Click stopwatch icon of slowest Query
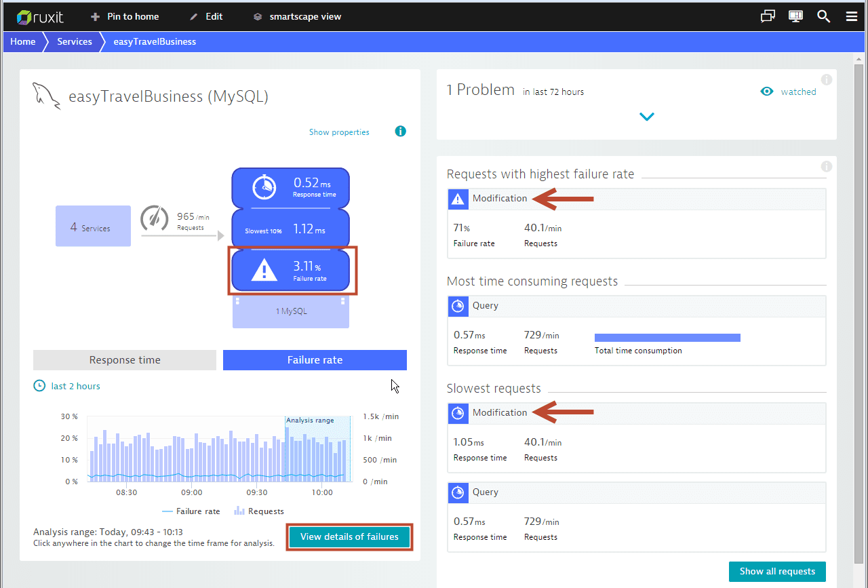868x588 pixels. coord(458,492)
